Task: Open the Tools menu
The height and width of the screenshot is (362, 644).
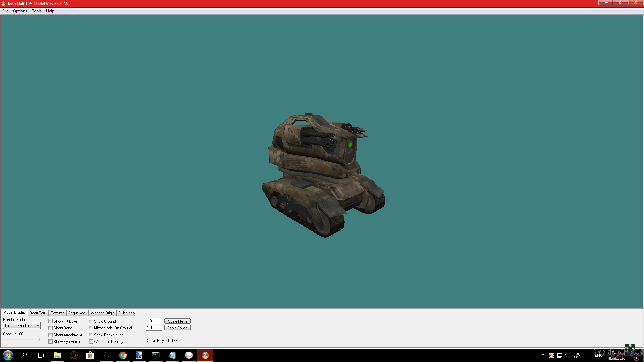Action: [x=37, y=11]
